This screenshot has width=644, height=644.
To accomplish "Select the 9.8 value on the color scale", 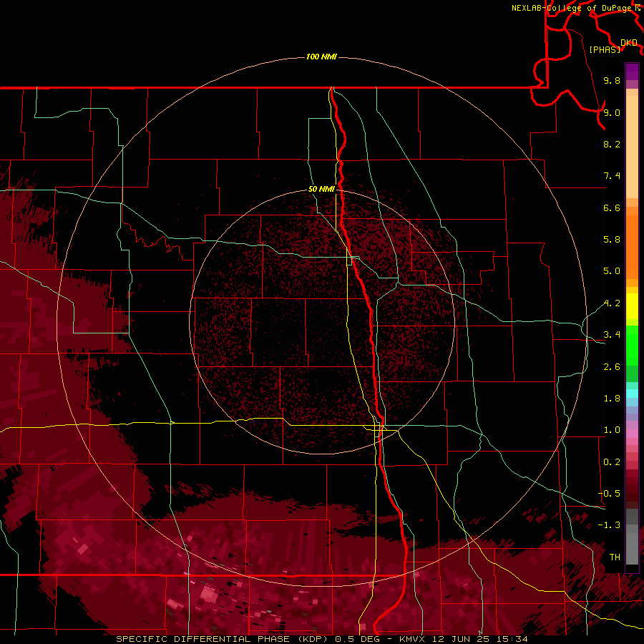I will [612, 80].
